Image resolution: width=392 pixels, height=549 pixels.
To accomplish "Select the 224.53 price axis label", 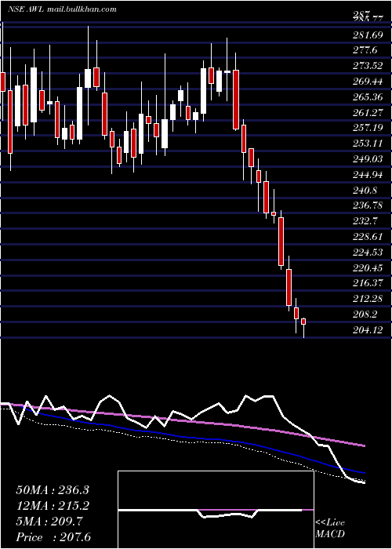I will pyautogui.click(x=367, y=252).
